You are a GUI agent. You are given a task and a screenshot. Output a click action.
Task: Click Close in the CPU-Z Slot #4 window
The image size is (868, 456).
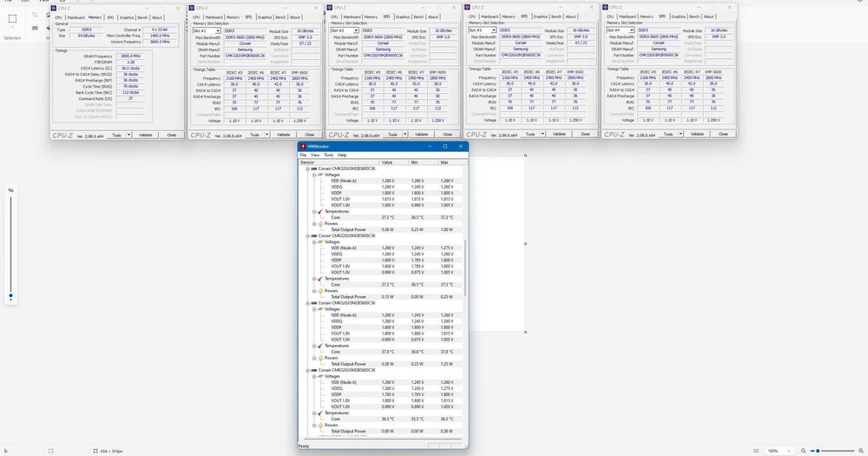723,134
